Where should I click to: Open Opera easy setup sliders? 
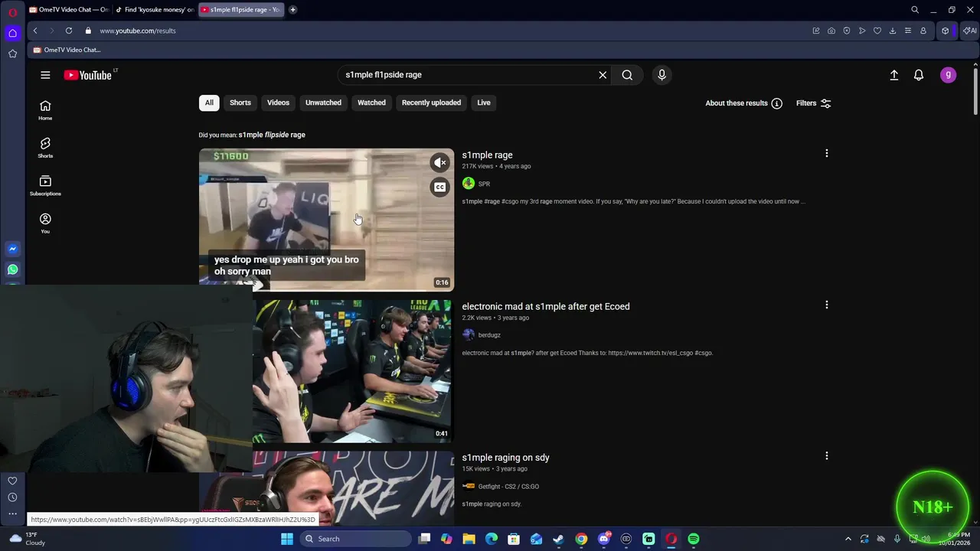[908, 31]
